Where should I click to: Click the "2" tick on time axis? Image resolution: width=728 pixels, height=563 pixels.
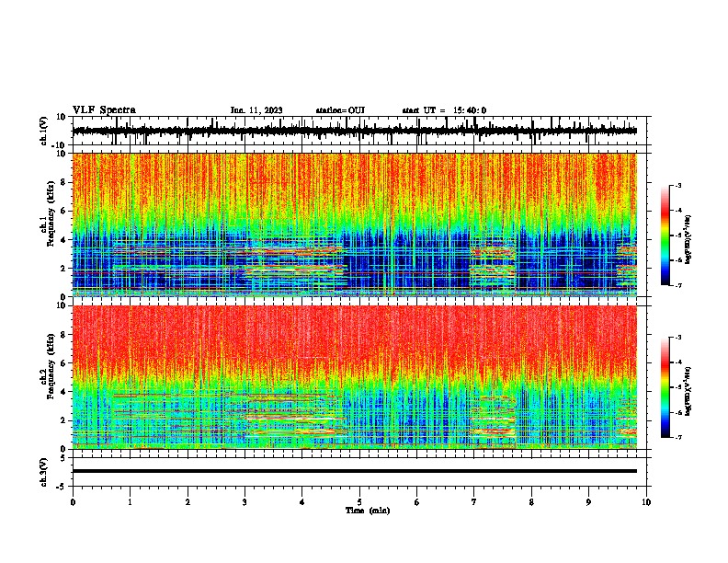click(188, 502)
